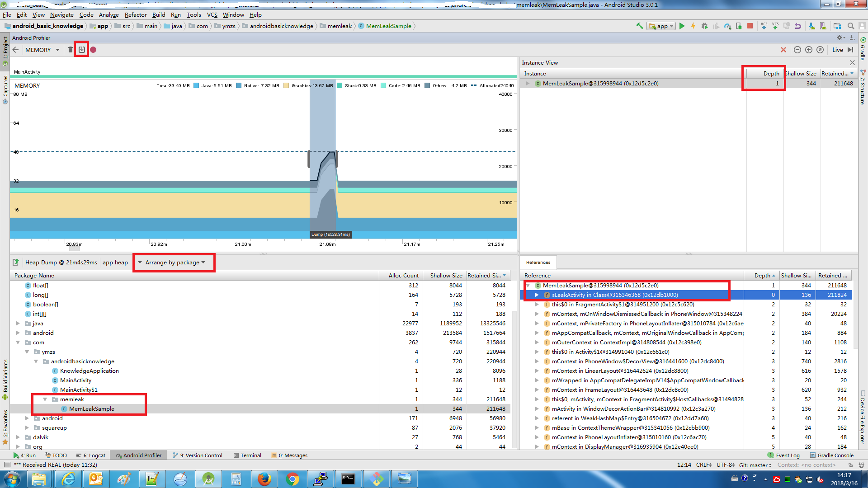868x488 pixels.
Task: Click the Force garbage collection trash icon
Action: [x=71, y=50]
